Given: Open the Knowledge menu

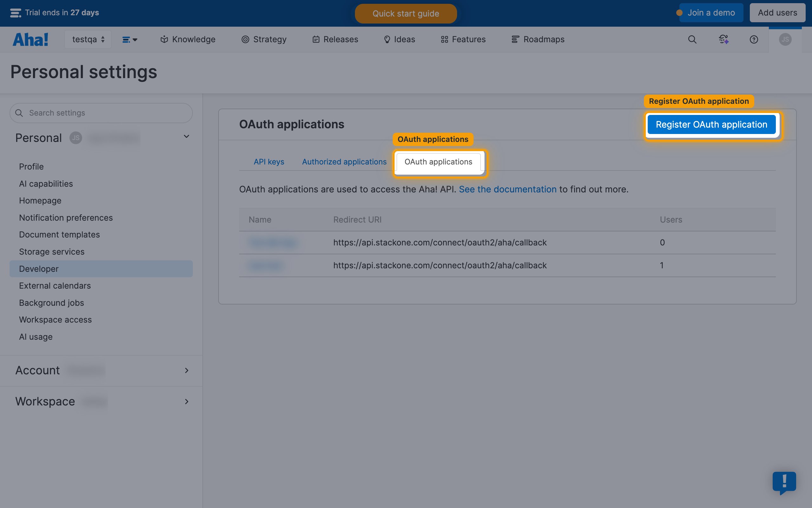Looking at the screenshot, I should click(188, 39).
